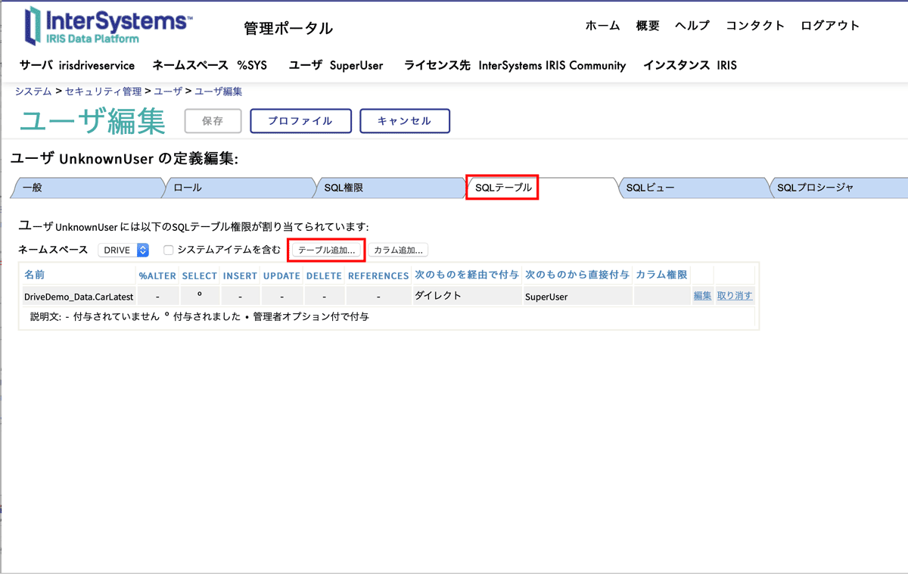Open the ヘルプ link
908x588 pixels.
692,26
